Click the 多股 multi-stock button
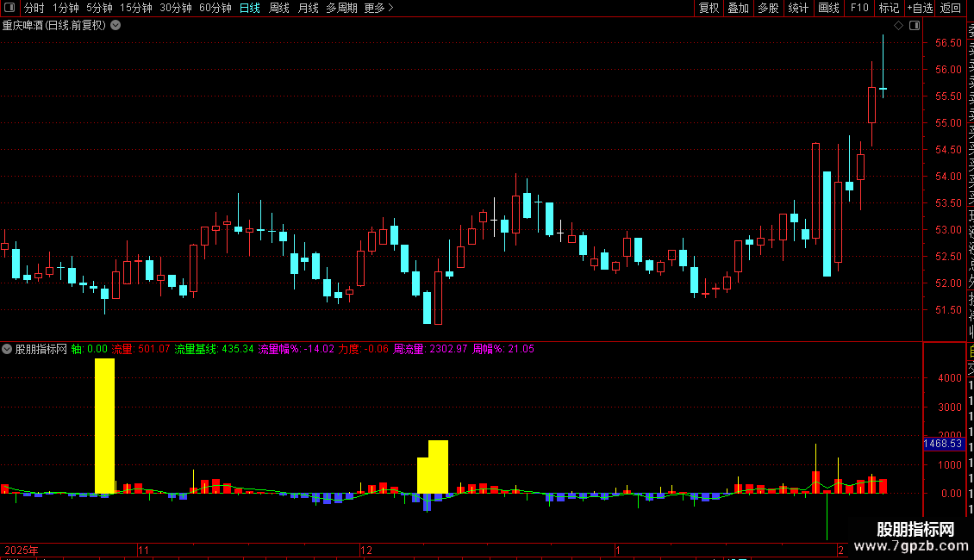The height and width of the screenshot is (560, 974). click(768, 8)
